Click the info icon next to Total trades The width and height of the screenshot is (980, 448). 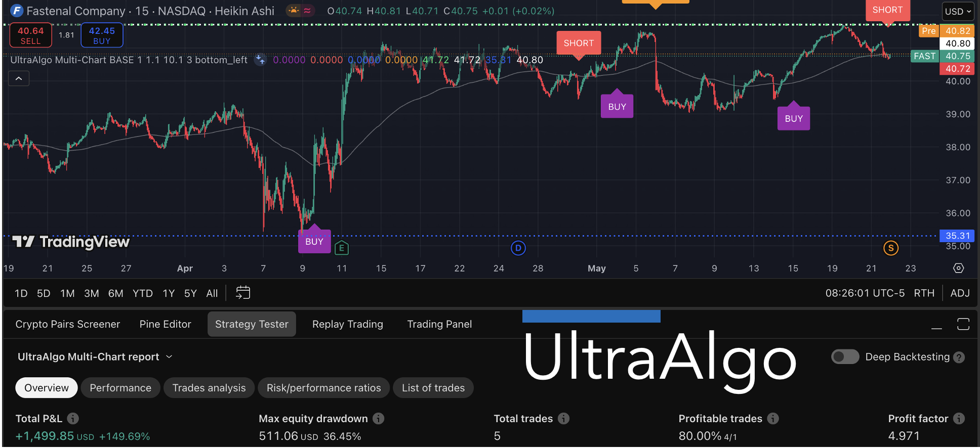tap(563, 419)
